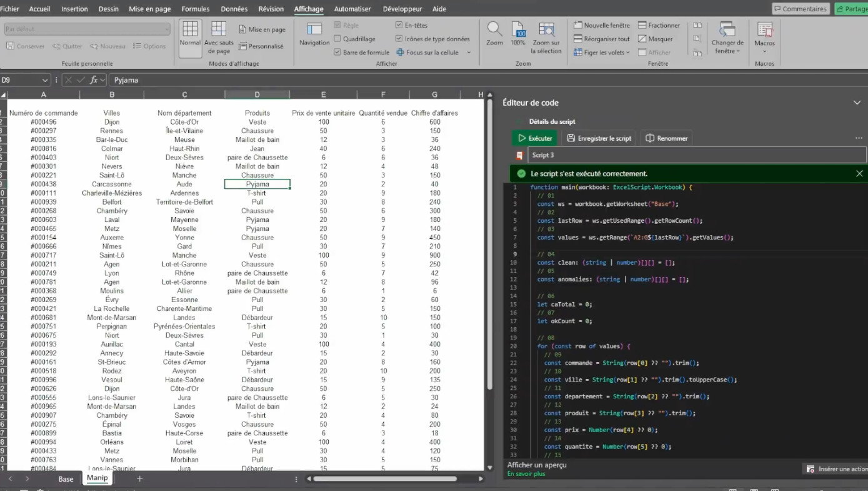The image size is (868, 491).
Task: Dismiss the script success notification
Action: coord(859,173)
